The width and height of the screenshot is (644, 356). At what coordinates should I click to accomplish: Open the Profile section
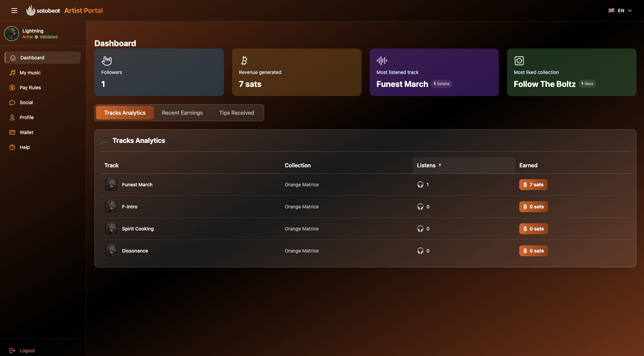(x=27, y=117)
